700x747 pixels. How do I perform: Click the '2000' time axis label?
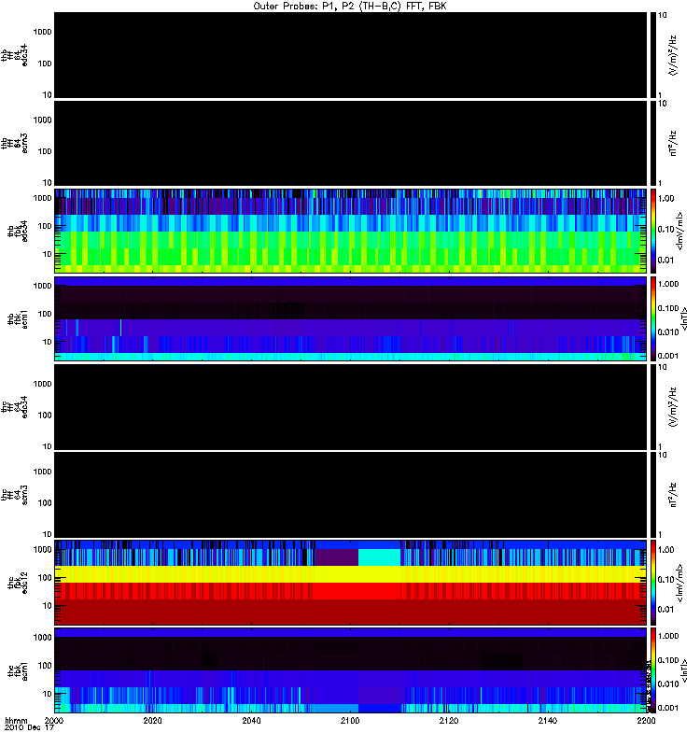[x=53, y=720]
